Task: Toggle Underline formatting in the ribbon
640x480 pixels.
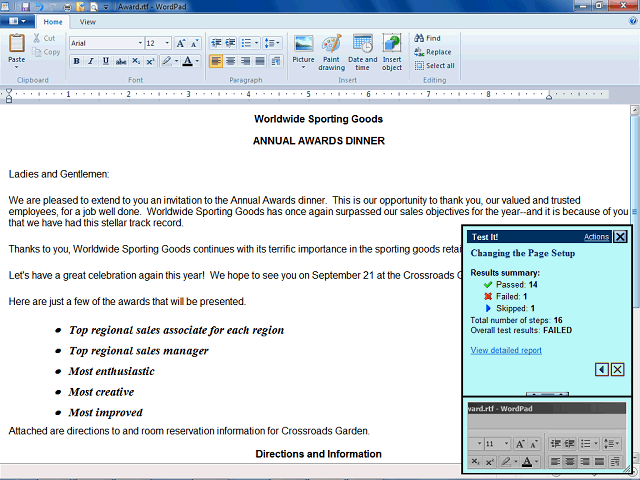Action: point(106,61)
